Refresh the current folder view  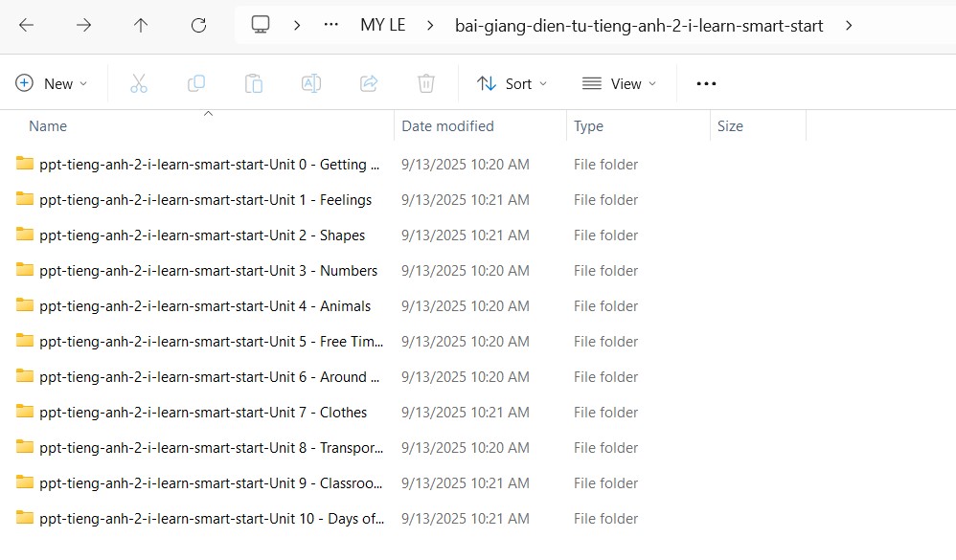click(198, 26)
